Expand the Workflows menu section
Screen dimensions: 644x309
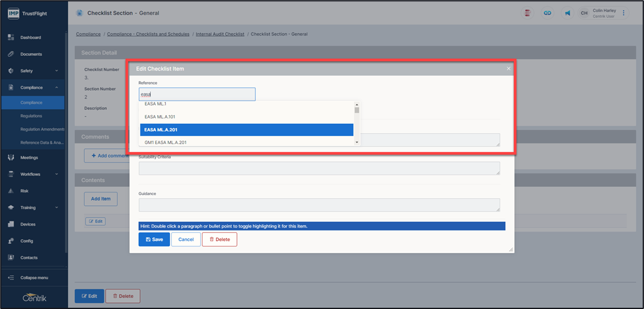tap(56, 174)
